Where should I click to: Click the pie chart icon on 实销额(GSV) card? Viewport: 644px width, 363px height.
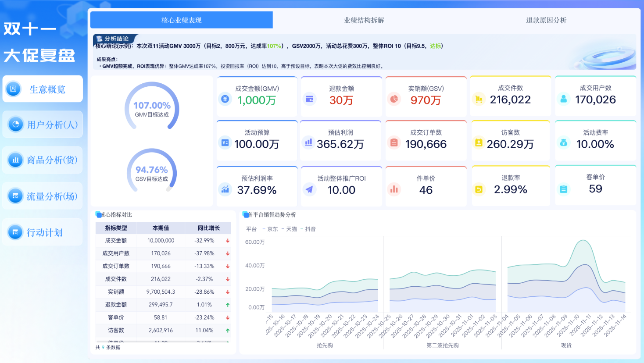(x=394, y=100)
